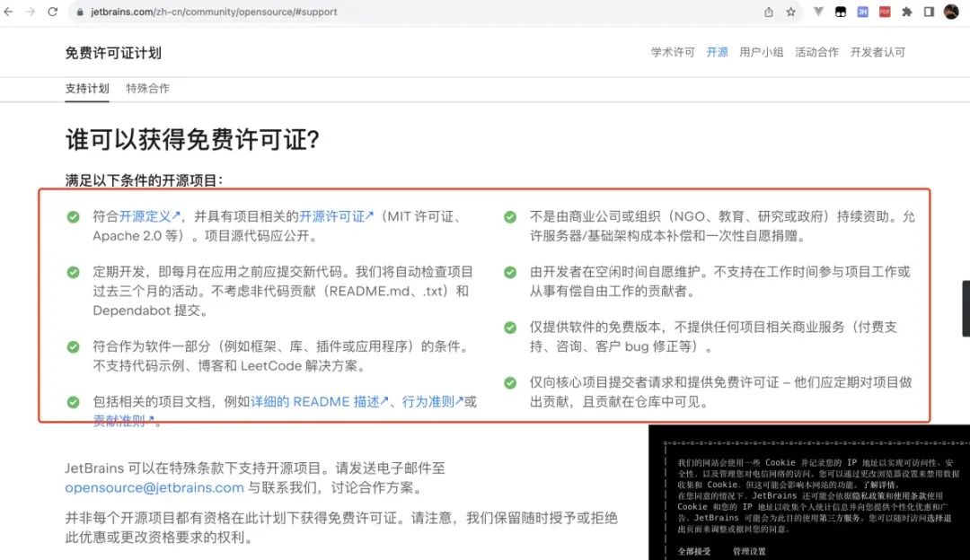
Task: Open the black square extension icon
Action: pos(840,12)
